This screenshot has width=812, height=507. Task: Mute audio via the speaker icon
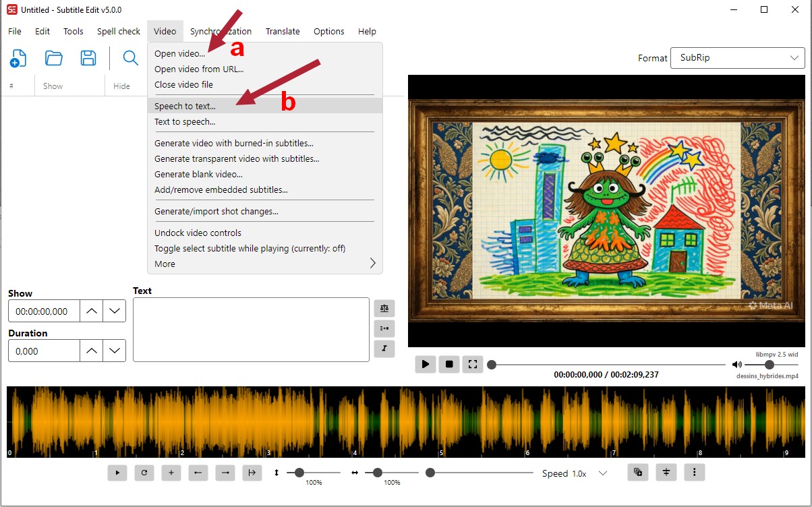coord(737,365)
